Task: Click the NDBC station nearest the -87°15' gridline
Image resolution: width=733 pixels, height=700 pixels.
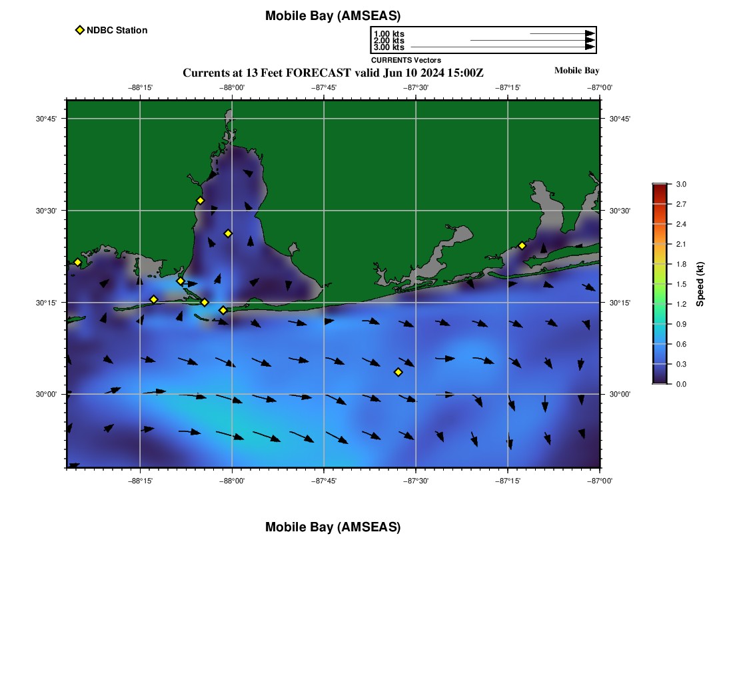Action: pos(522,245)
